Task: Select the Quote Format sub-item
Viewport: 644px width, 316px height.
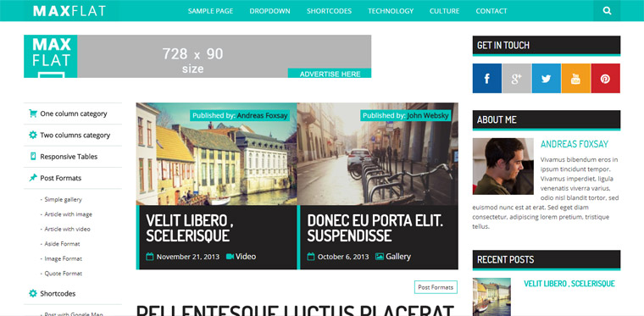Action: point(64,274)
